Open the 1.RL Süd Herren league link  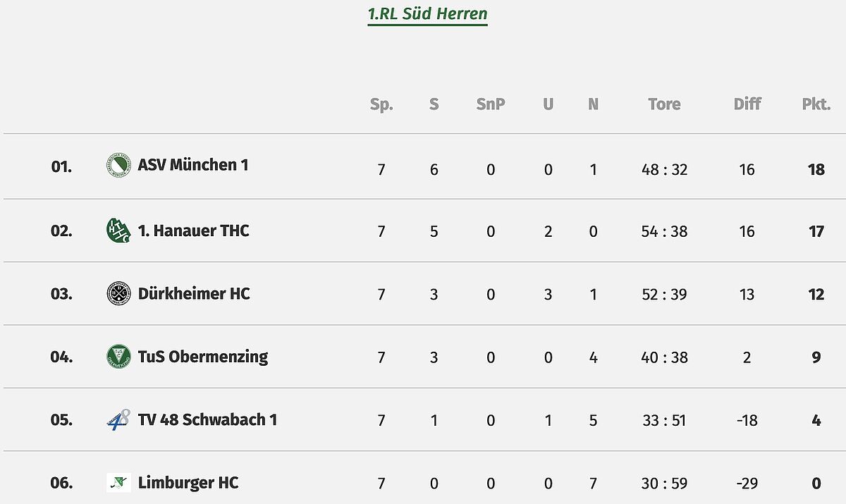pos(427,14)
